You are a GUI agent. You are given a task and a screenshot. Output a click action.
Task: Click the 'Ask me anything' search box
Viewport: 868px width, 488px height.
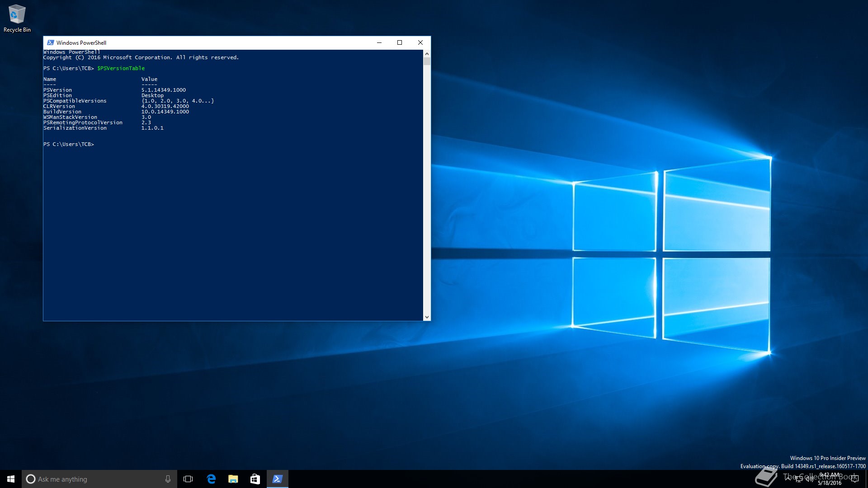[x=99, y=479]
